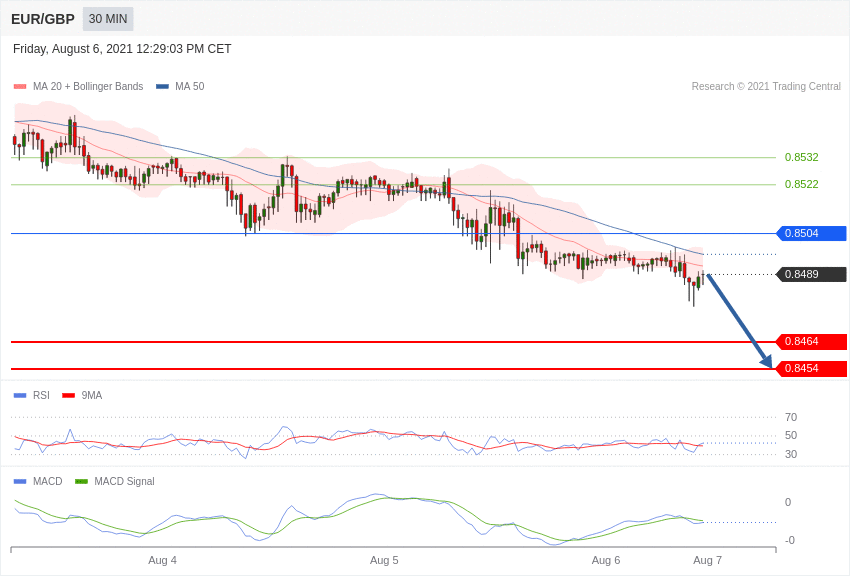This screenshot has width=850, height=576.
Task: Click the red 0.8464 support price tag
Action: (x=812, y=341)
